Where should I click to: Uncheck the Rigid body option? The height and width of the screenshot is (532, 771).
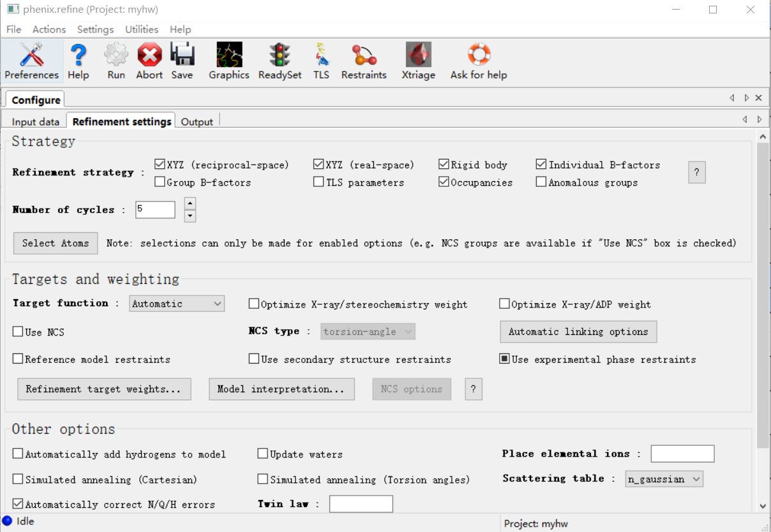click(444, 165)
